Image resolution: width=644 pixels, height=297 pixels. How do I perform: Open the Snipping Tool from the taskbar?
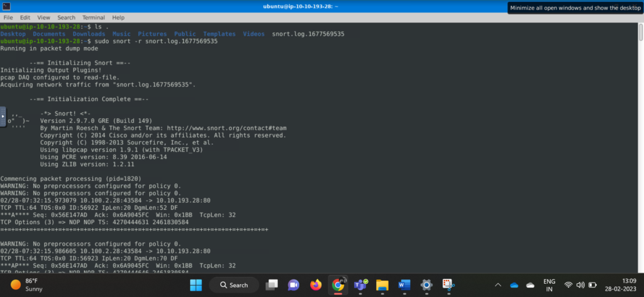point(448,285)
